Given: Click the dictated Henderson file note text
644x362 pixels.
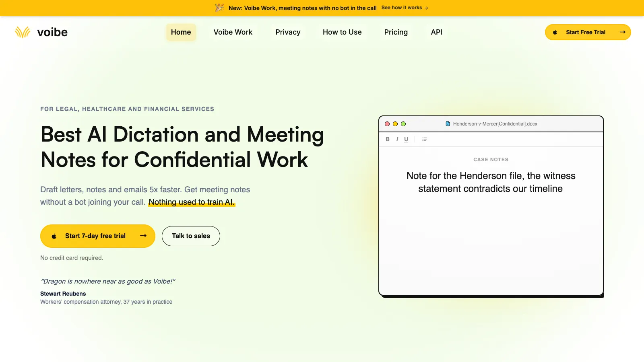Looking at the screenshot, I should click(x=491, y=182).
